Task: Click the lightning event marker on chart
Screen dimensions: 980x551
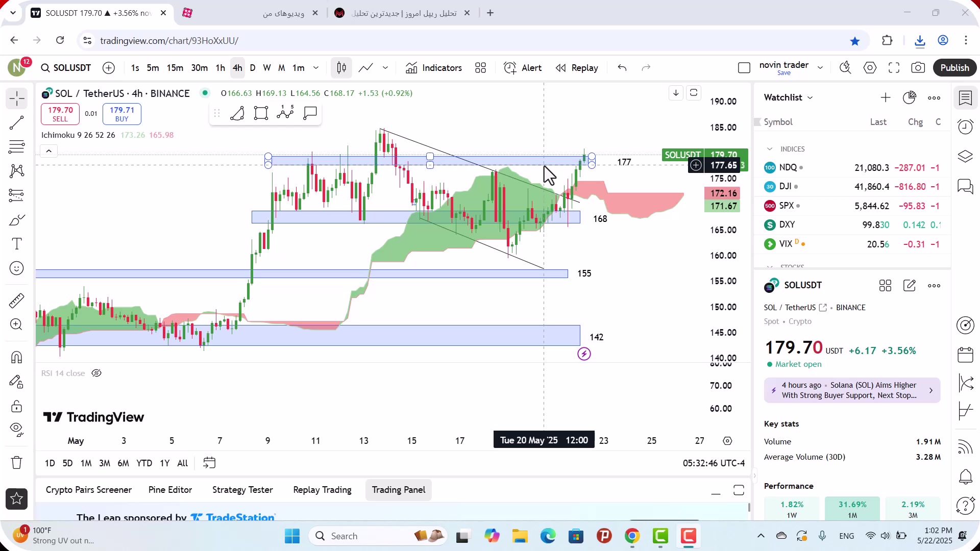Action: click(x=584, y=354)
